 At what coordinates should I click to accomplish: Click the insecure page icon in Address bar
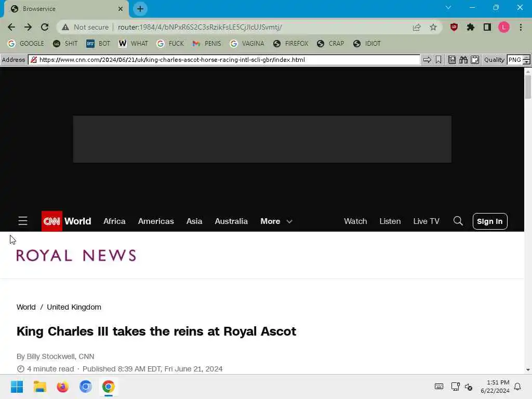(x=34, y=60)
